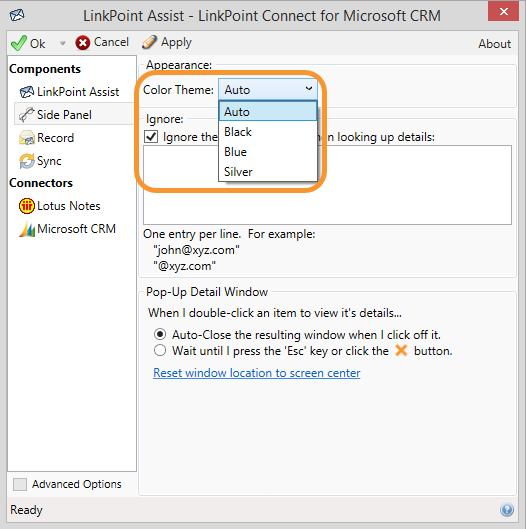Select the LinkPoint Assist envelope icon
Viewport: 526px width, 529px height.
click(x=27, y=92)
